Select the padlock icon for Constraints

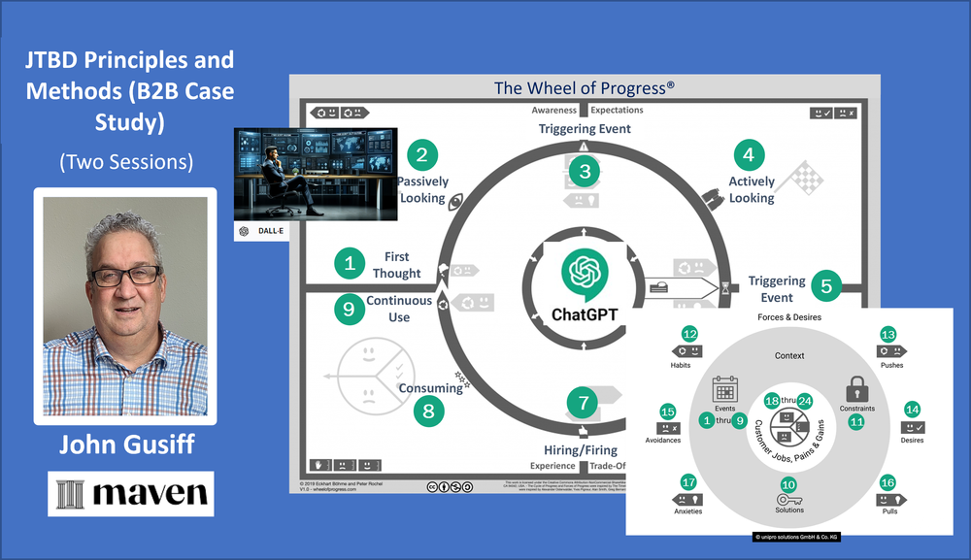pos(857,388)
